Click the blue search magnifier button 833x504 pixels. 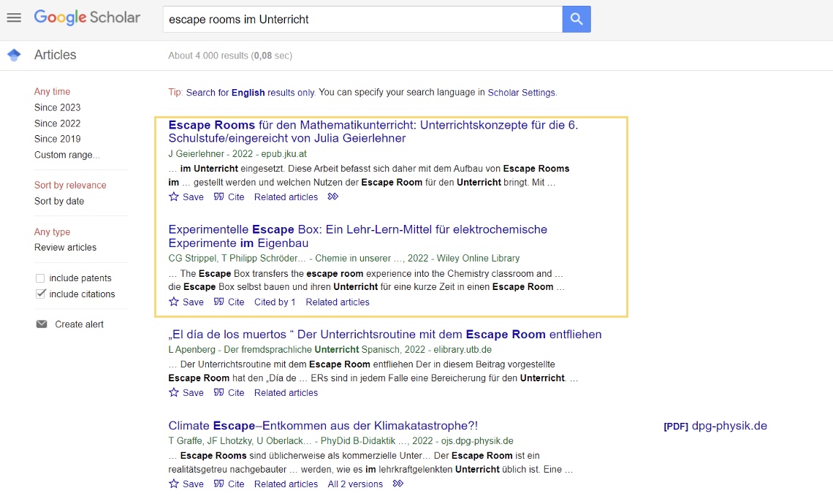point(576,20)
